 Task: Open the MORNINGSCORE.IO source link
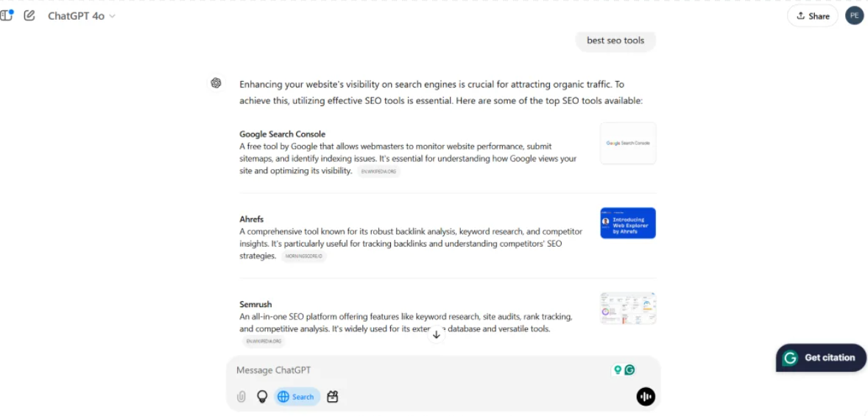[x=303, y=256]
